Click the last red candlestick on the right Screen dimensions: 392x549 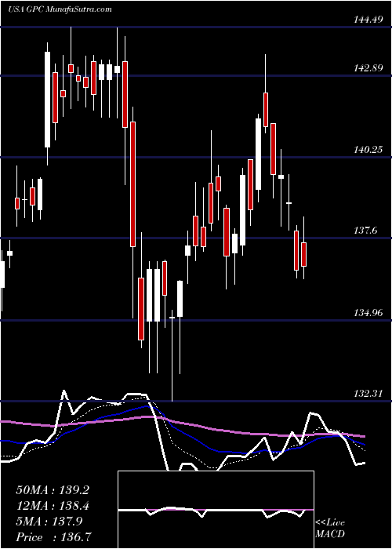click(x=304, y=254)
